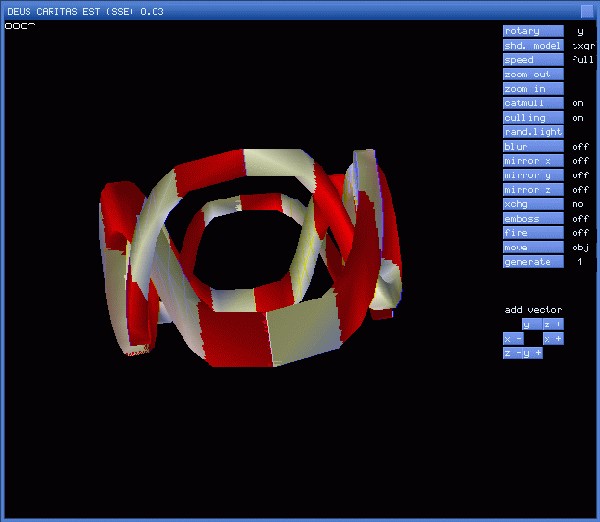Randomize lighting with rand.light
The width and height of the screenshot is (600, 522).
pyautogui.click(x=533, y=132)
